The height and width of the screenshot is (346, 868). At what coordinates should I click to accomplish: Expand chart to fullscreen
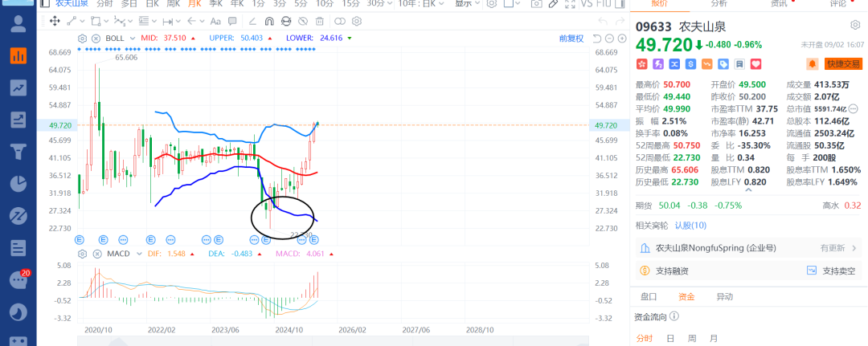click(570, 3)
